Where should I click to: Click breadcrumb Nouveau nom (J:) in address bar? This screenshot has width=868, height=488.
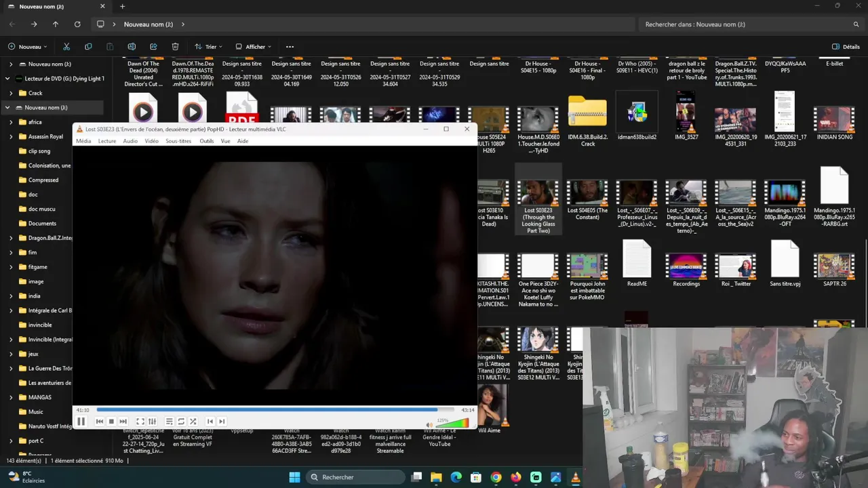tap(148, 24)
